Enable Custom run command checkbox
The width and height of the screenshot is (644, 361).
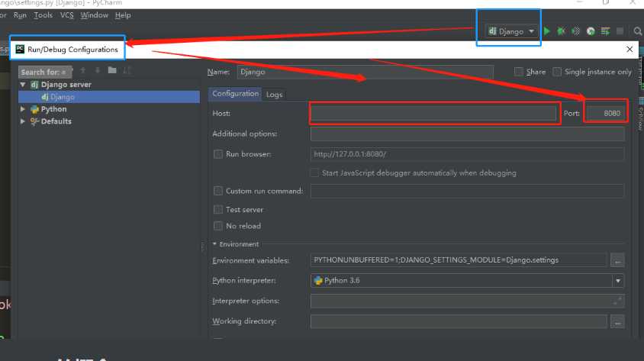point(218,191)
